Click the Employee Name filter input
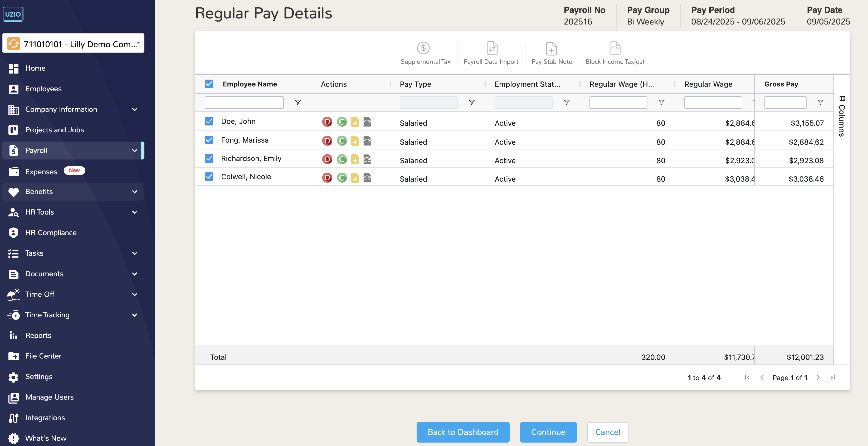Screen dimensions: 868x446 click(x=244, y=103)
